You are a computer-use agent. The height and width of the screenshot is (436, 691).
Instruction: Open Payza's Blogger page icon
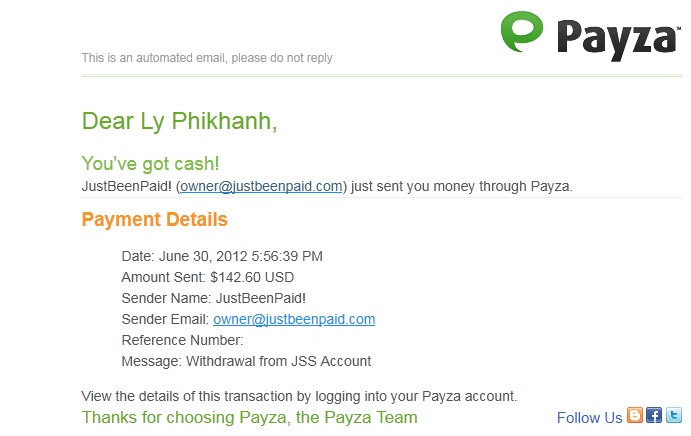[635, 416]
